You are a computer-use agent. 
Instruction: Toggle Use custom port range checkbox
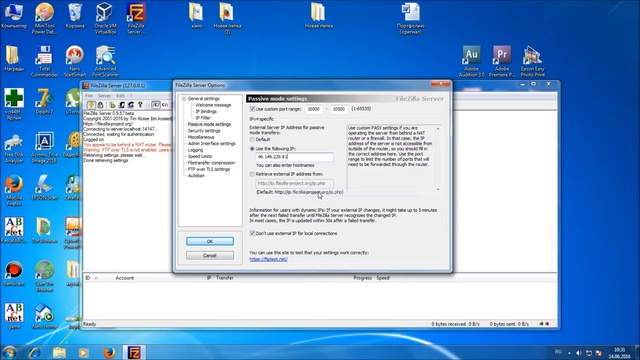pyautogui.click(x=252, y=109)
